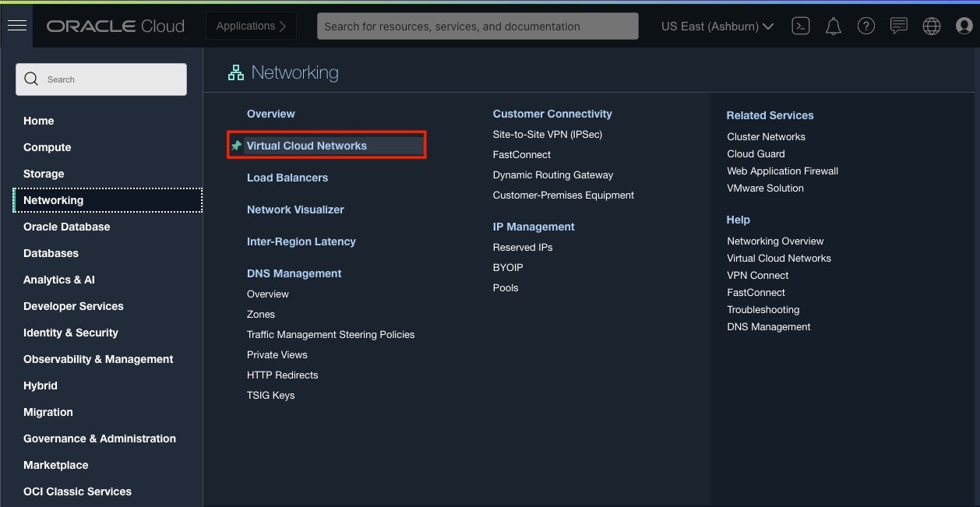Open Reserved IPs
The width and height of the screenshot is (980, 507).
(x=523, y=247)
